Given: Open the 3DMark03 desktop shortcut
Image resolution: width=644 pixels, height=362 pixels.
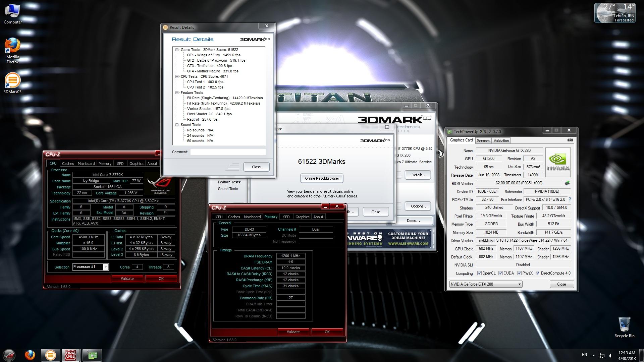Looking at the screenshot, I should click(x=13, y=83).
